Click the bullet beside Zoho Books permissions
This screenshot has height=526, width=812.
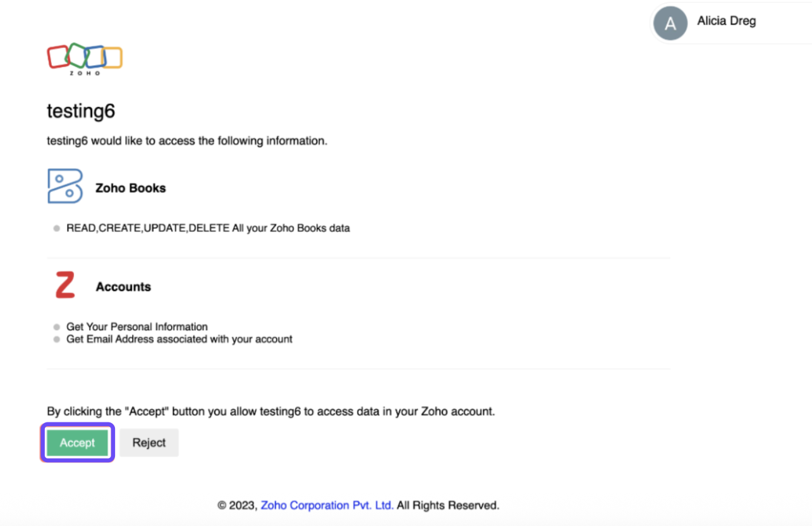pyautogui.click(x=57, y=229)
